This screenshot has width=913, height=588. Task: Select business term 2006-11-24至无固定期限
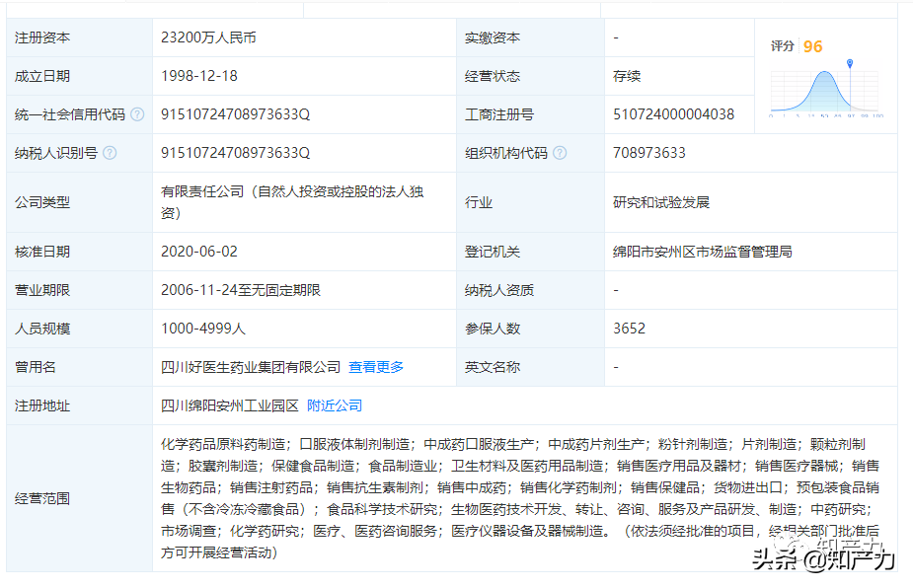coord(241,290)
